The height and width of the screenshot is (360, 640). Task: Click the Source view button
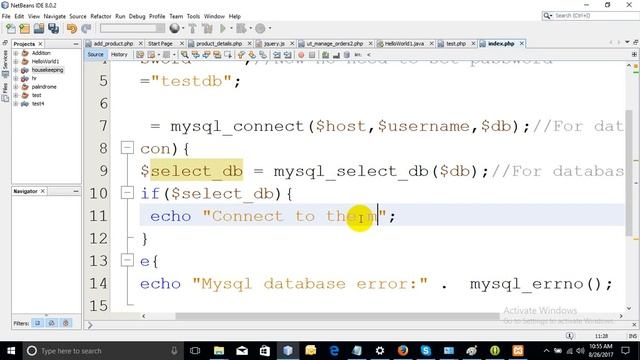pos(96,55)
